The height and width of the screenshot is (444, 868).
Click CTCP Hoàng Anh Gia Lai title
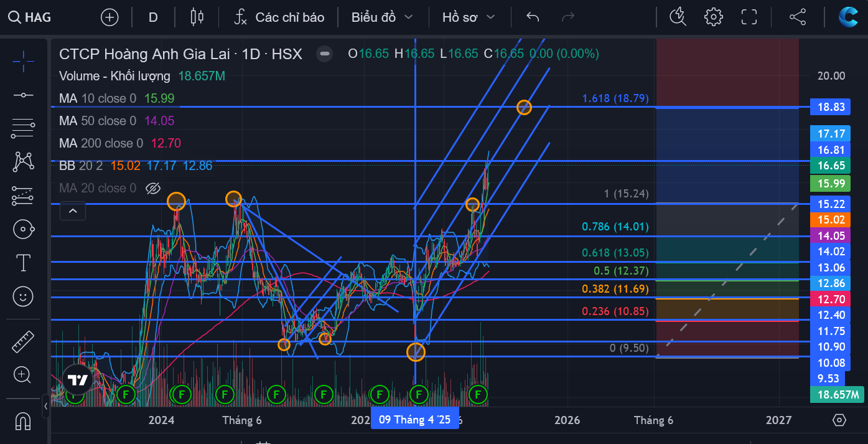click(144, 54)
